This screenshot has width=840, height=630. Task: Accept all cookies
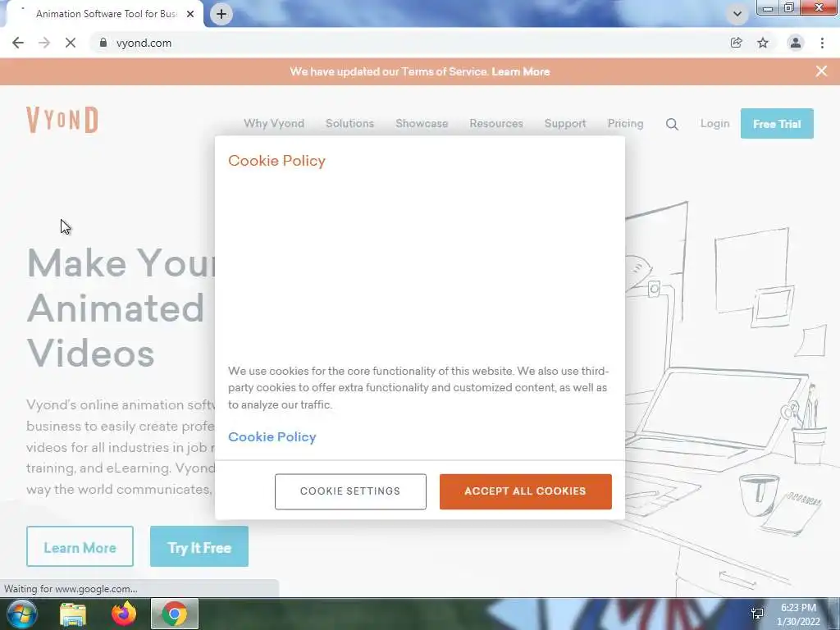pos(526,491)
